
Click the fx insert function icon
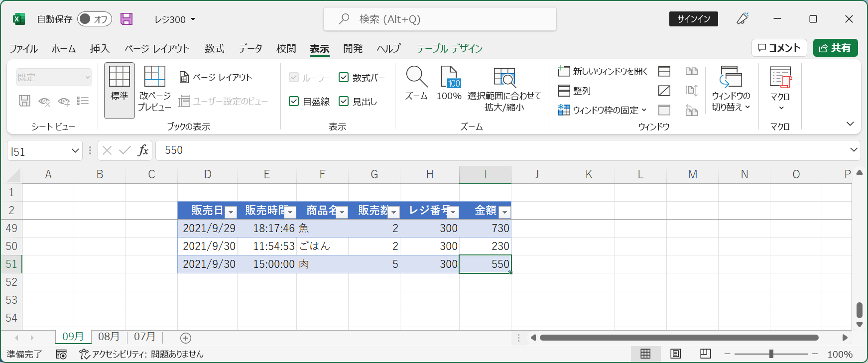click(x=143, y=150)
